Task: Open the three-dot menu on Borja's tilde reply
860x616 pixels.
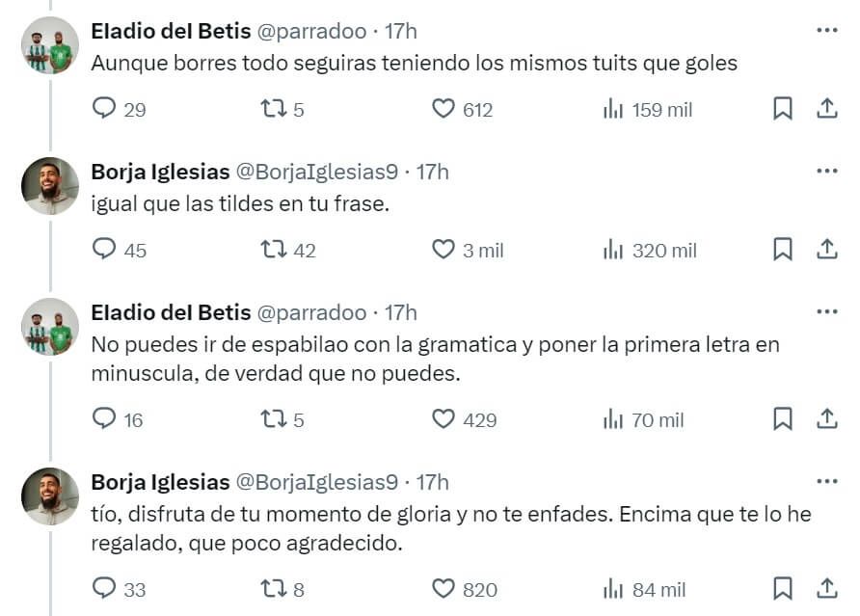Action: [x=827, y=169]
